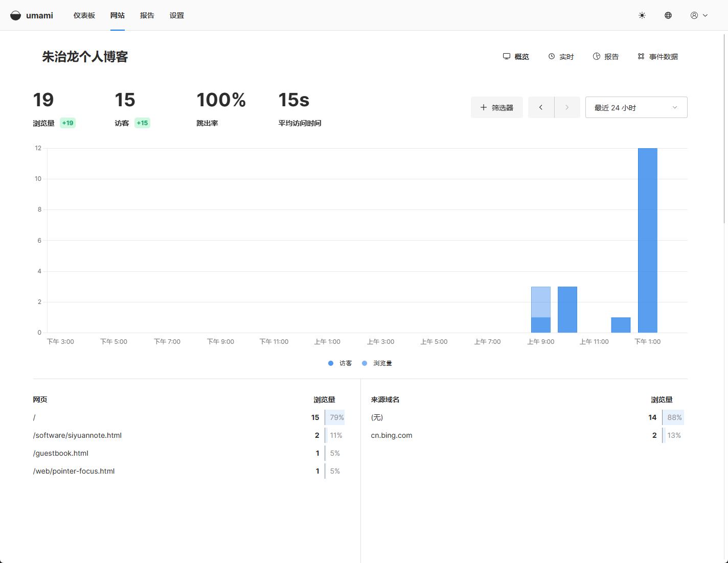The width and height of the screenshot is (728, 563).
Task: Switch to 实时 view
Action: 561,57
